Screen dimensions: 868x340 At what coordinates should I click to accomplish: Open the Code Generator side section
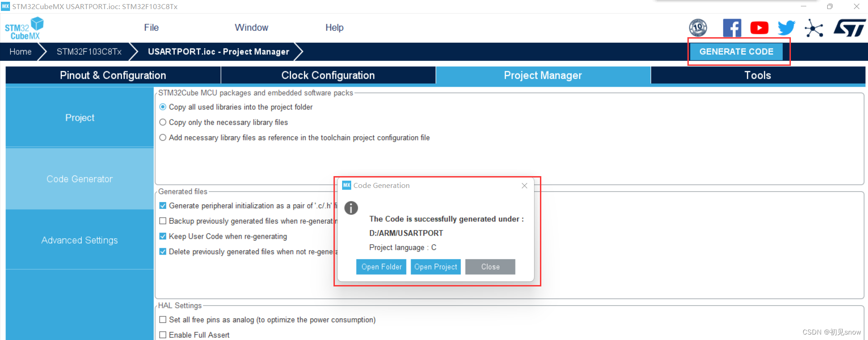(80, 179)
